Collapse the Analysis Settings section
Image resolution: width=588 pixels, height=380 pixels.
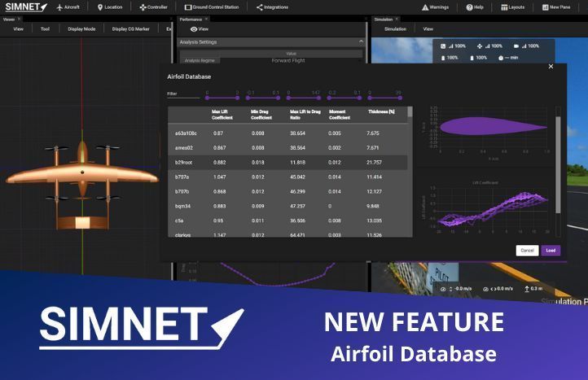click(361, 41)
